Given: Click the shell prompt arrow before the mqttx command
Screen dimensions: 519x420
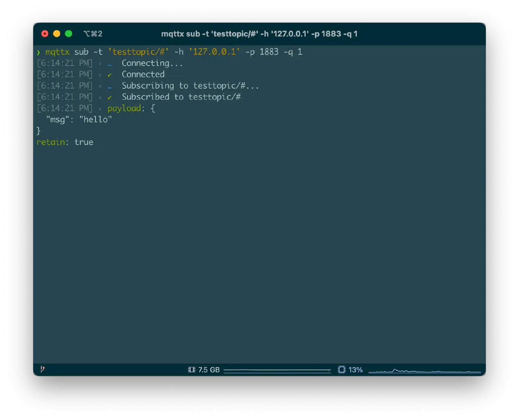Looking at the screenshot, I should [x=38, y=52].
